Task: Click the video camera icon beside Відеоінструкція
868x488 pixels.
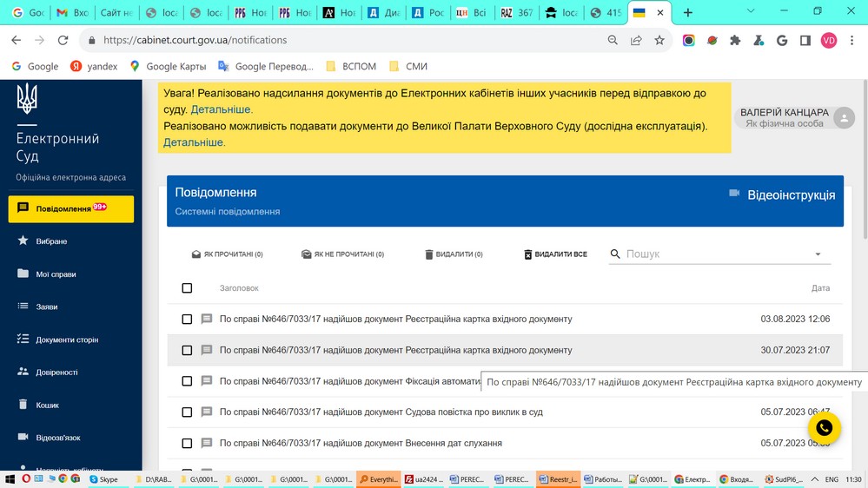Action: 734,193
